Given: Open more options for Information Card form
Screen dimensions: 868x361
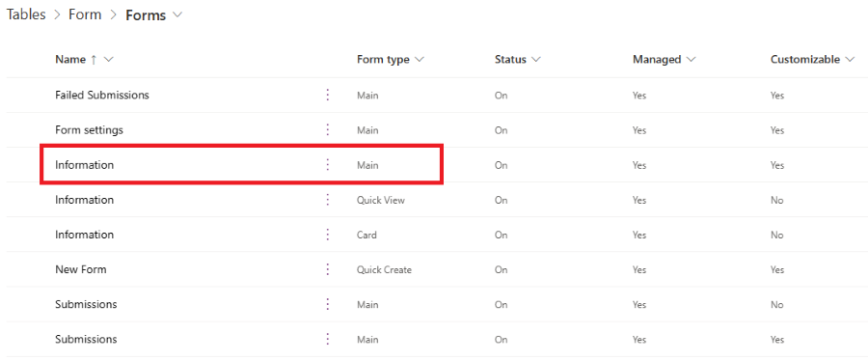Looking at the screenshot, I should (x=327, y=235).
